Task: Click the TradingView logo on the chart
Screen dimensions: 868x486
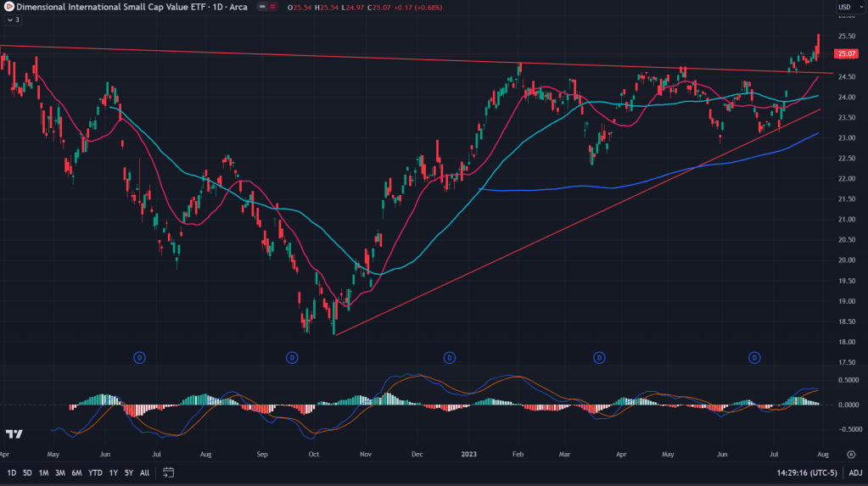Action: click(14, 434)
